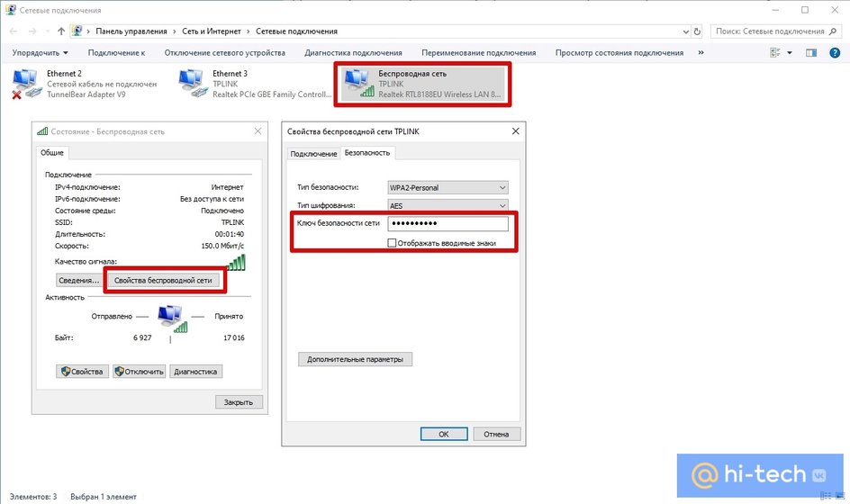850x504 pixels.
Task: Open the Тип шифрования AES dropdown
Action: 448,205
